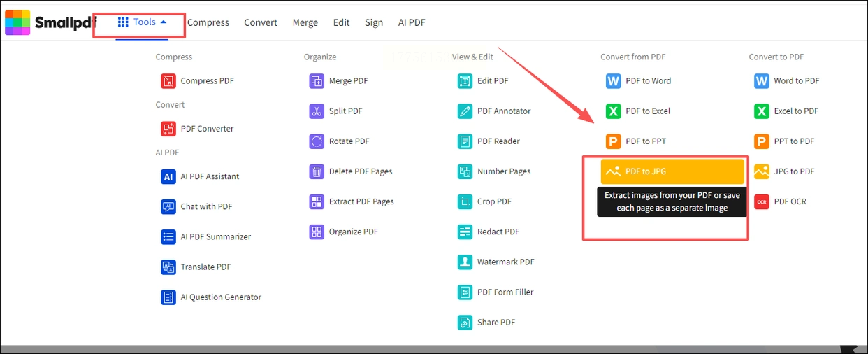Click the Smallpdf logo icon
Viewport: 868px width, 354px height.
tap(17, 22)
